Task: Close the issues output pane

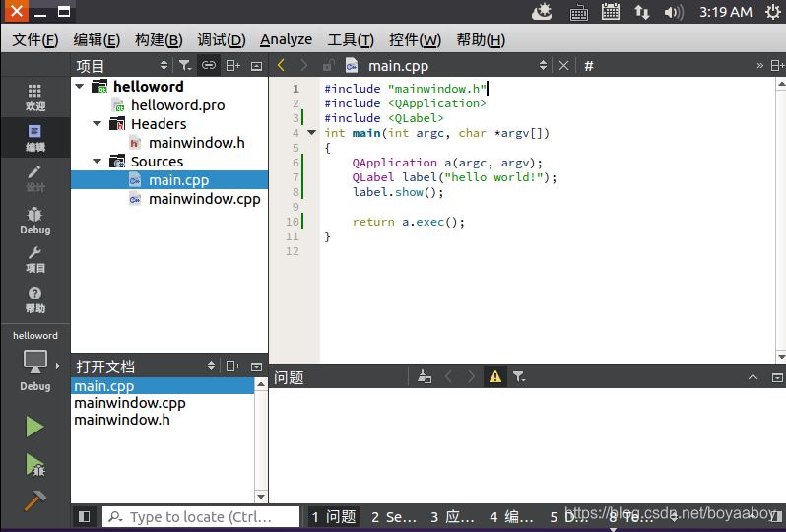Action: pos(777,377)
